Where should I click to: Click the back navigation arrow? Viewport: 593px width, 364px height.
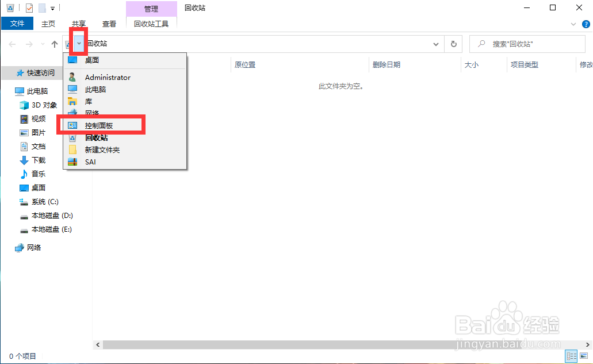click(12, 44)
